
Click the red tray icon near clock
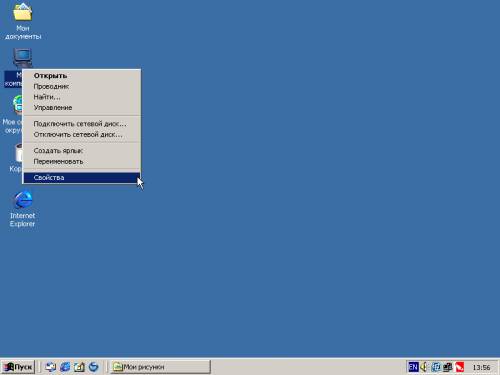[460, 367]
